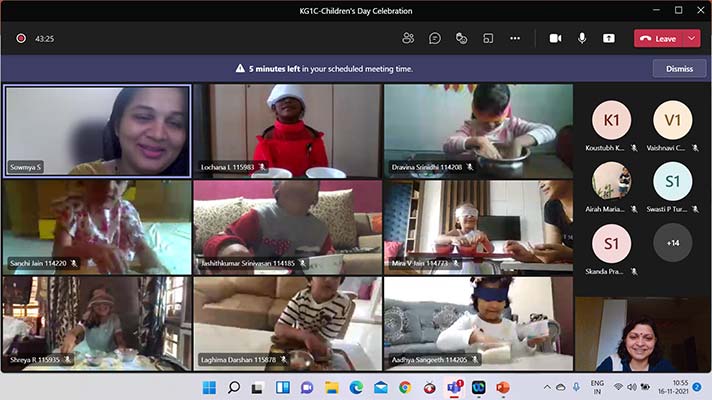Expand the +14 additional participants
The image size is (712, 400).
(x=672, y=243)
